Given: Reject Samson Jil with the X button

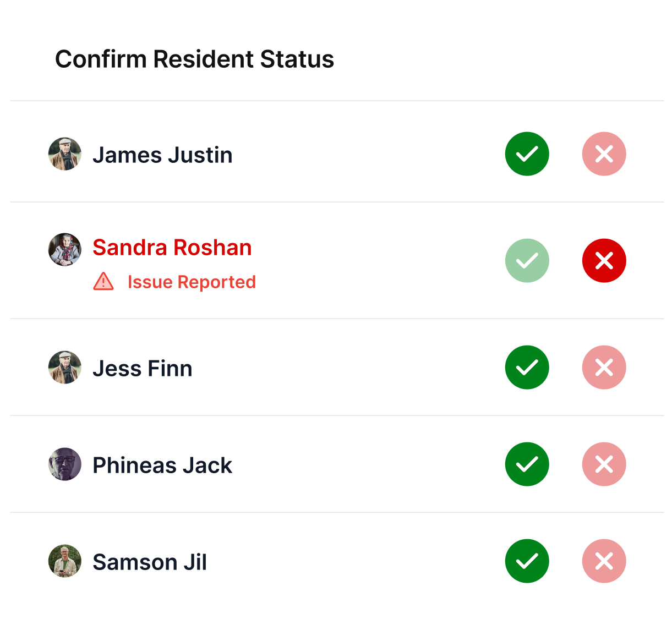Looking at the screenshot, I should [604, 561].
